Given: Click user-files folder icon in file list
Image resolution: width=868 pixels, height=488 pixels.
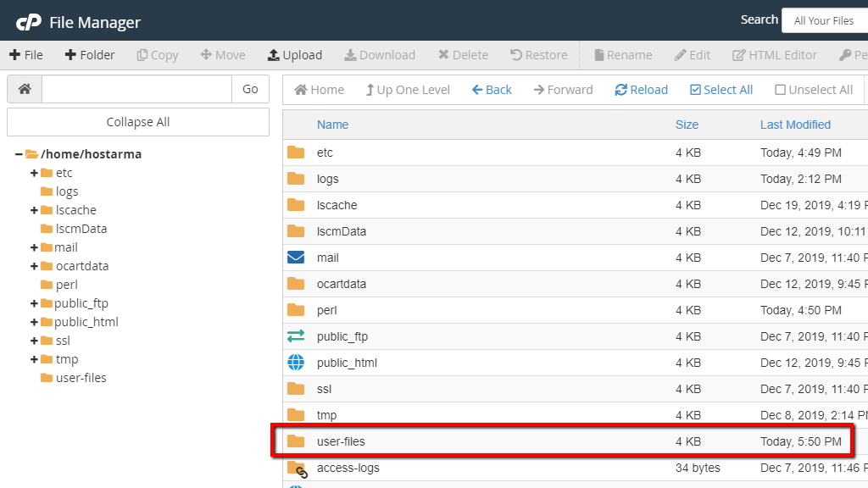Looking at the screenshot, I should (296, 441).
